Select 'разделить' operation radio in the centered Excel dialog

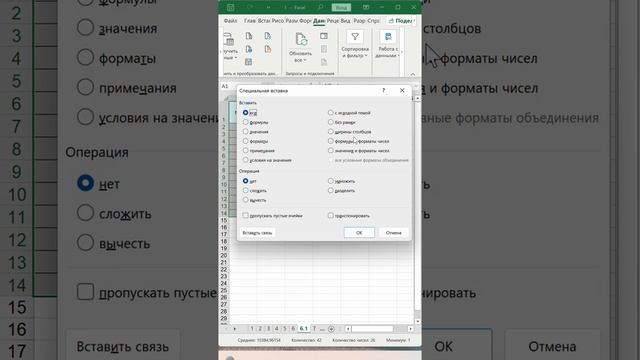coord(331,190)
